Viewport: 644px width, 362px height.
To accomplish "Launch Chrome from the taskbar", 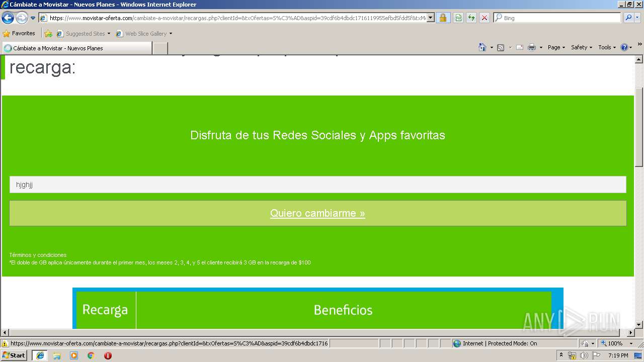I will pos(91,355).
